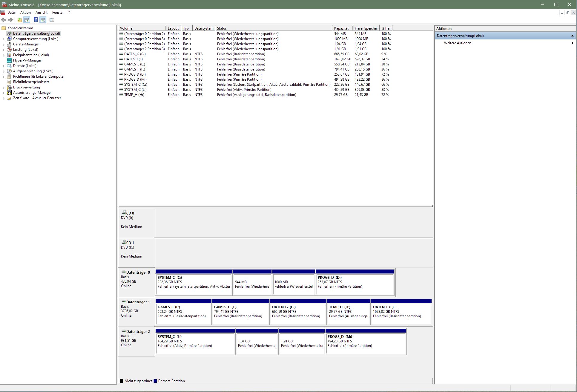Click the settings checklist toolbar icon
The width and height of the screenshot is (577, 392).
tap(52, 20)
